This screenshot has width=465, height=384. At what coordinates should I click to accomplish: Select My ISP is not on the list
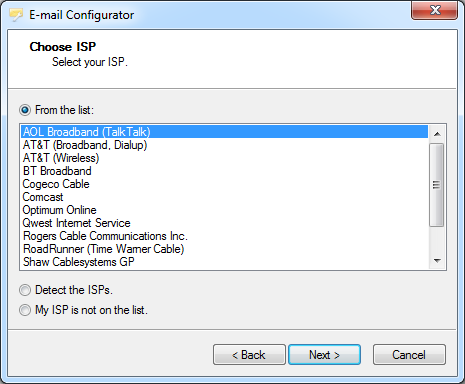coord(25,310)
